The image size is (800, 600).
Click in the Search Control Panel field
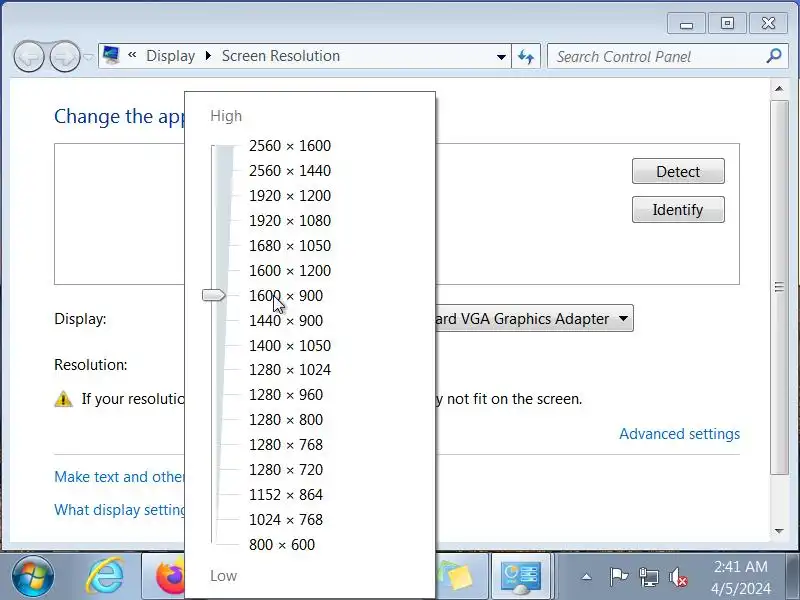point(658,56)
